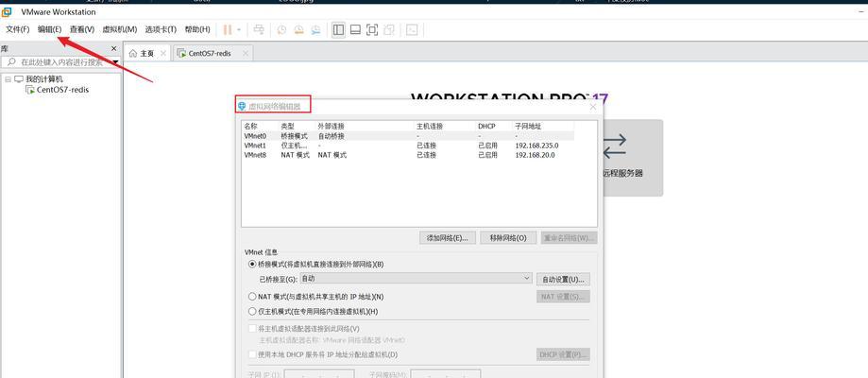Image resolution: width=868 pixels, height=378 pixels.
Task: Click the 添加网络(E)... button
Action: point(448,238)
